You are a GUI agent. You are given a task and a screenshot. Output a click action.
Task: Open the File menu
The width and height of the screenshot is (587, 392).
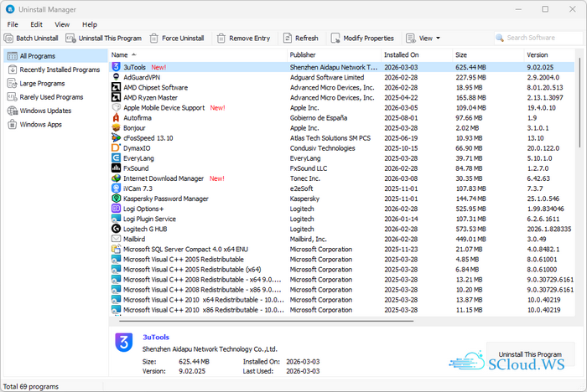[x=13, y=24]
